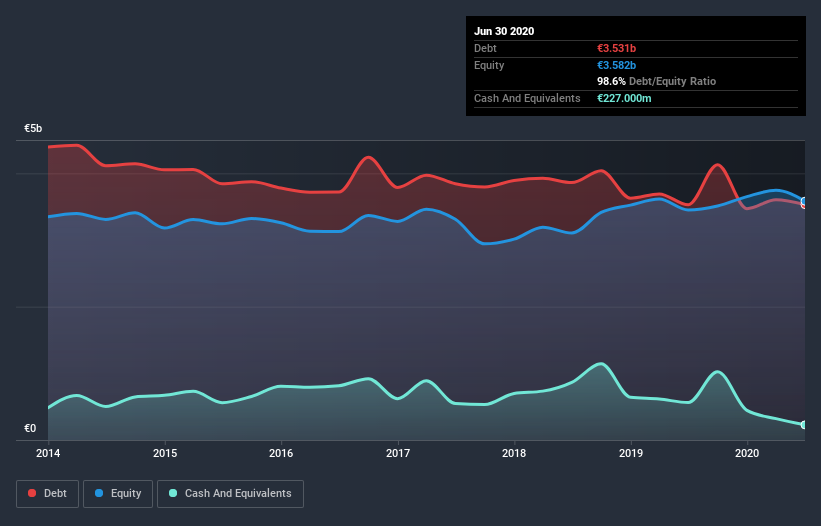Click the 98.6% Debt/Equity Ratio text
Image resolution: width=821 pixels, height=526 pixels.
pyautogui.click(x=656, y=81)
